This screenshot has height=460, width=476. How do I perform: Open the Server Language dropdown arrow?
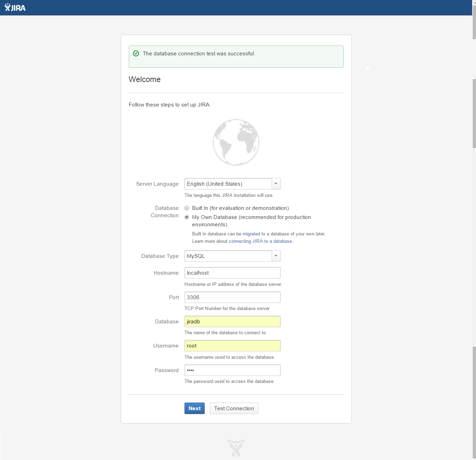(x=276, y=184)
